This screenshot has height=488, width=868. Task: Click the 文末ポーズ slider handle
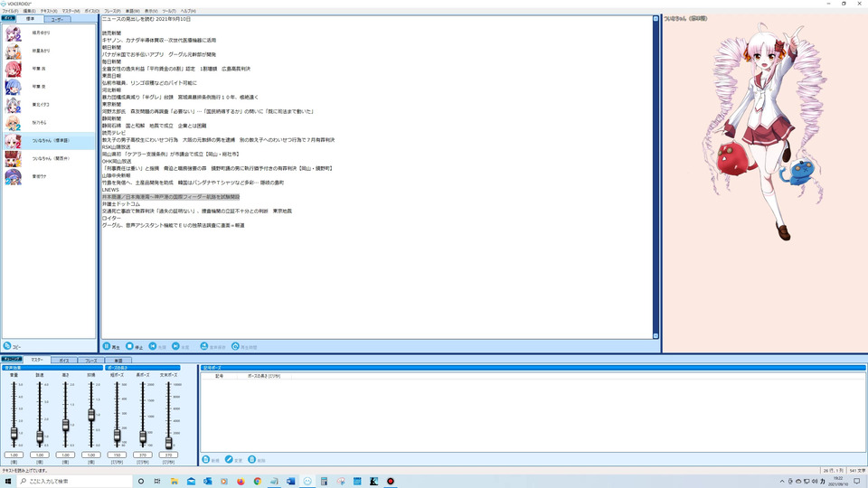[168, 442]
